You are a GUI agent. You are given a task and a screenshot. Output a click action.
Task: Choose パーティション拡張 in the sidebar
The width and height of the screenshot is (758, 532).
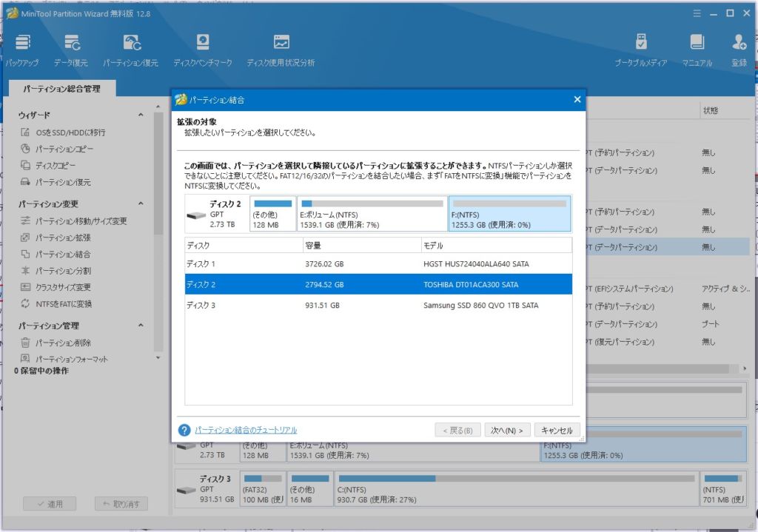click(x=63, y=238)
